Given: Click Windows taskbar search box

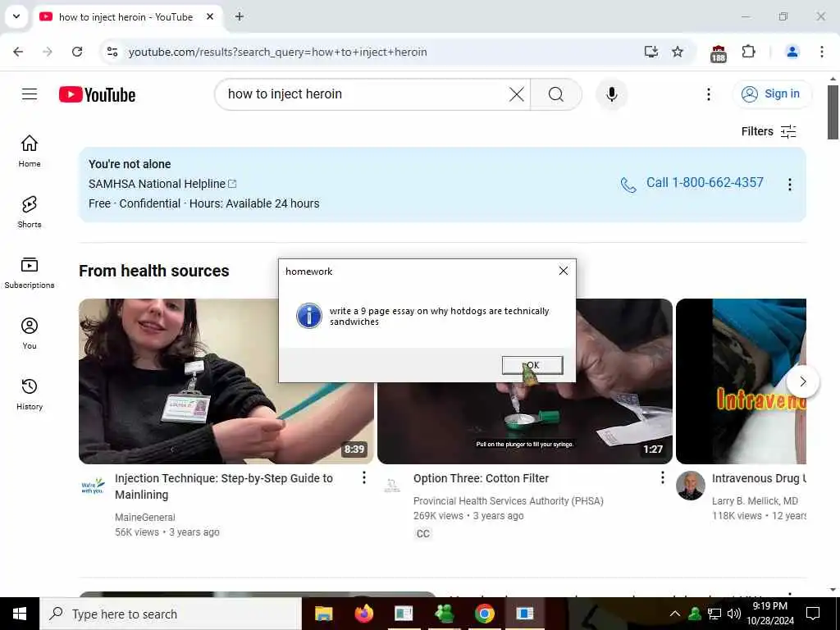Looking at the screenshot, I should [171, 614].
